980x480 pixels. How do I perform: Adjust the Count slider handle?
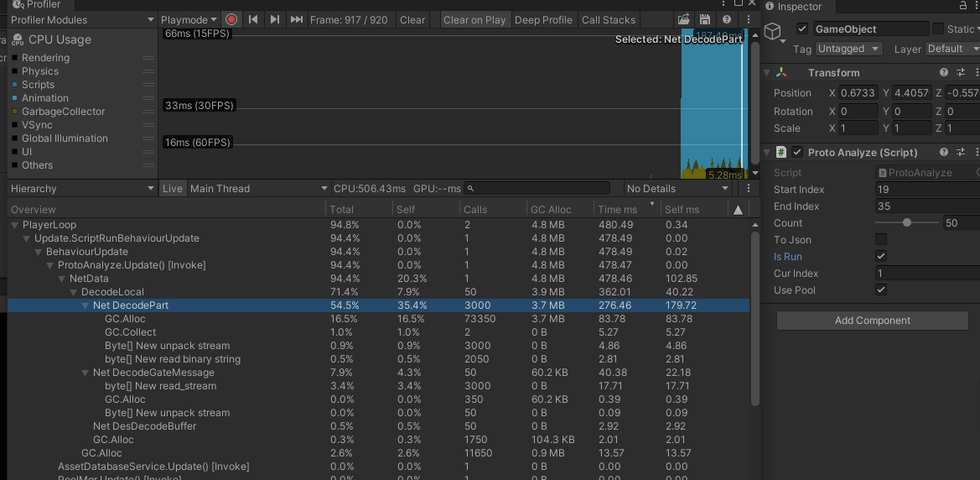[x=907, y=223]
